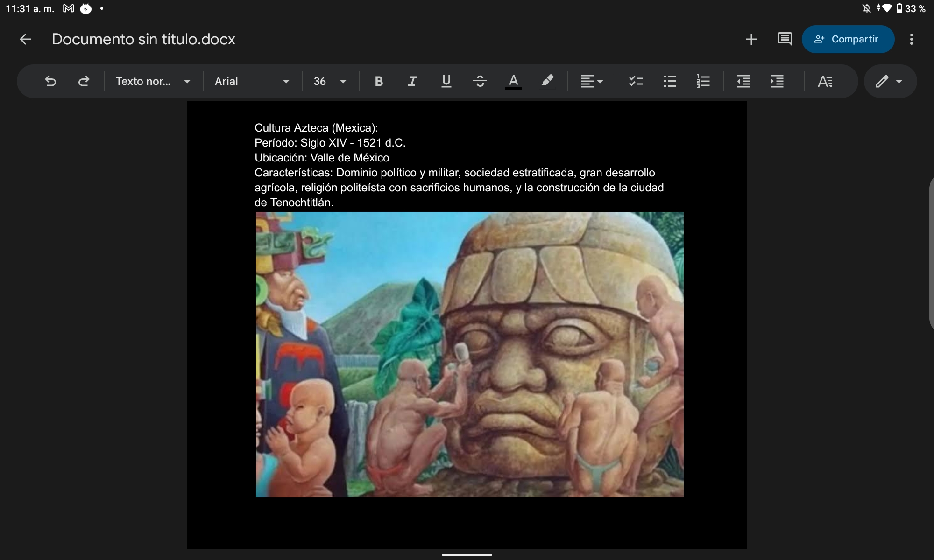Open the comments panel icon

[785, 39]
